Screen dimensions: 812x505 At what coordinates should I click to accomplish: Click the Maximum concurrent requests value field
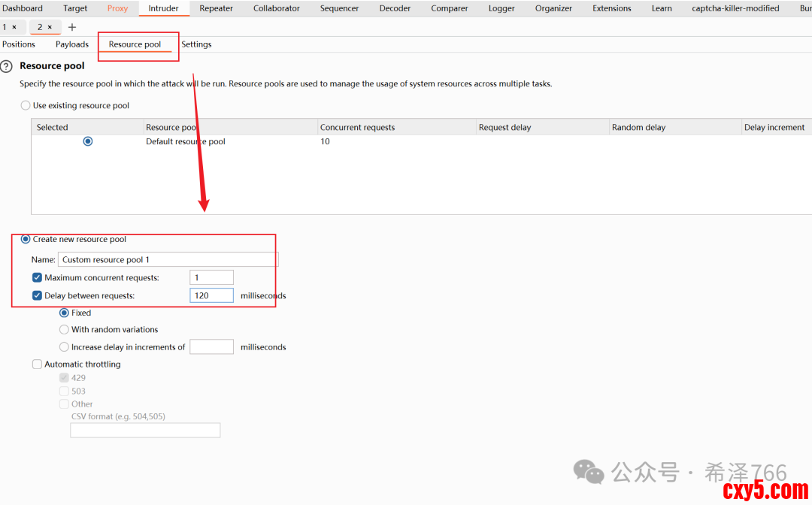(211, 278)
